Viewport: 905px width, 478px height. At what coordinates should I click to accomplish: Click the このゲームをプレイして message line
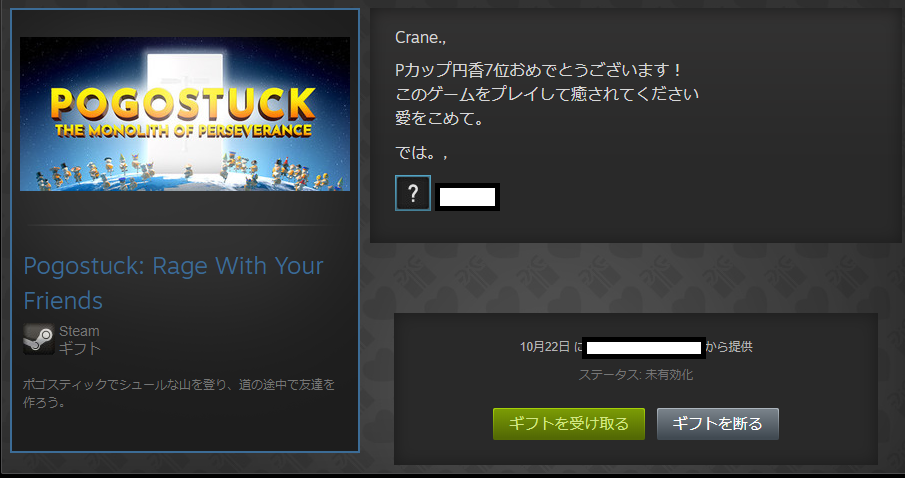tap(547, 94)
